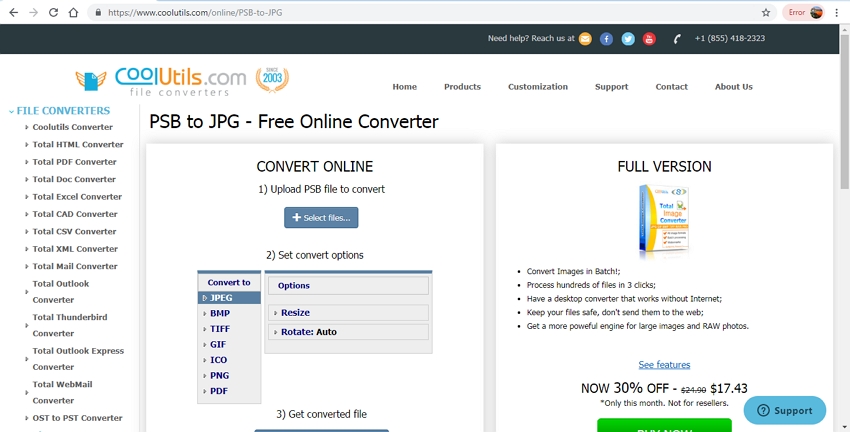Viewport: 850px width, 432px height.
Task: Open the Facebook icon in header
Action: point(606,39)
